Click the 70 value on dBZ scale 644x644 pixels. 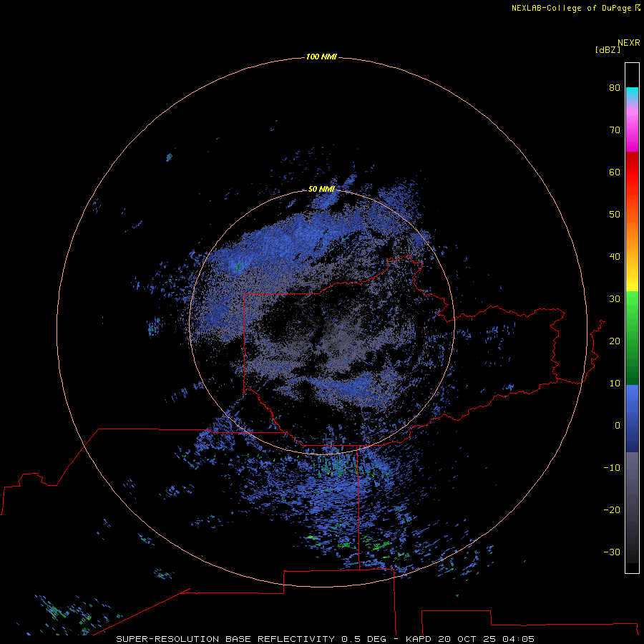pos(615,130)
